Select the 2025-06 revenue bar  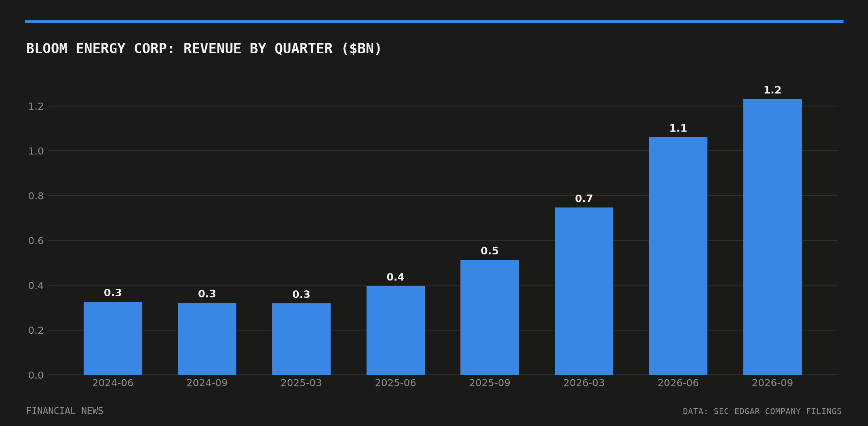click(x=396, y=330)
